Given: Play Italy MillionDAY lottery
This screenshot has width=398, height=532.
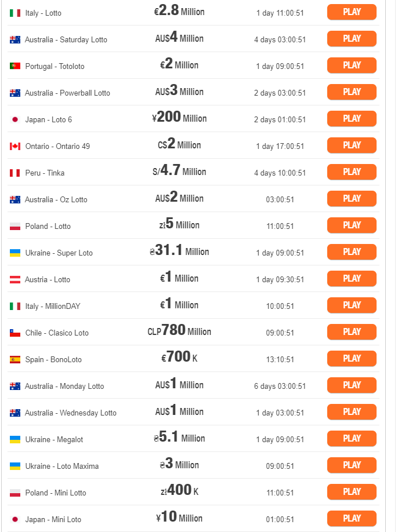Looking at the screenshot, I should tap(352, 305).
